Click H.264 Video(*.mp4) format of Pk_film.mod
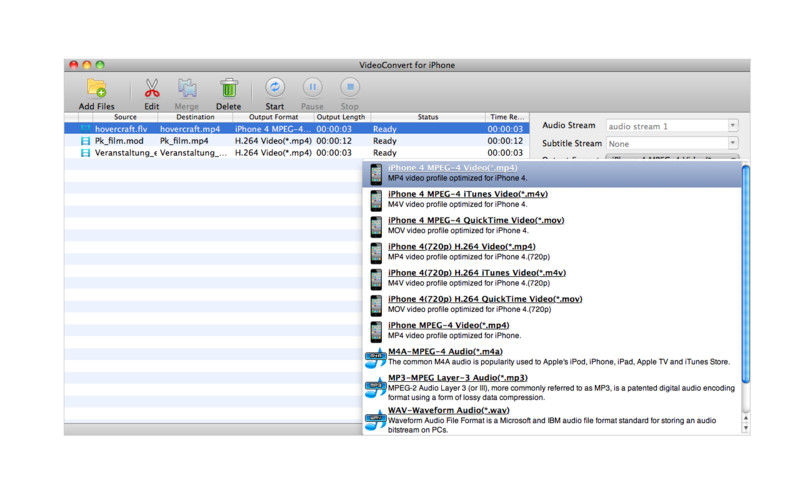The width and height of the screenshot is (800, 500). 273,141
